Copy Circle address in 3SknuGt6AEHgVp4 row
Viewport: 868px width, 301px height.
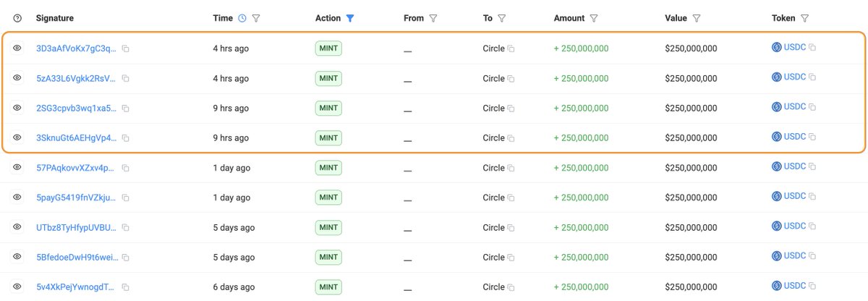[x=511, y=137]
